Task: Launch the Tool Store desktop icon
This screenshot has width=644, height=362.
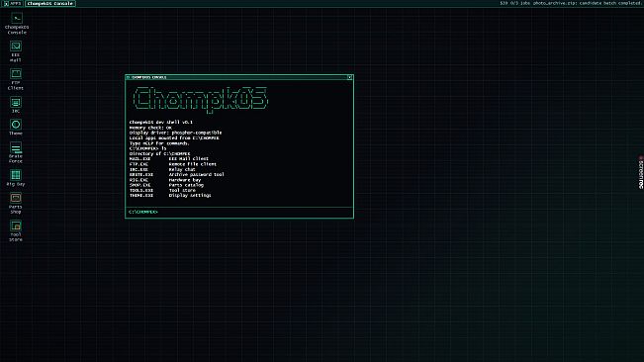Action: (16, 231)
